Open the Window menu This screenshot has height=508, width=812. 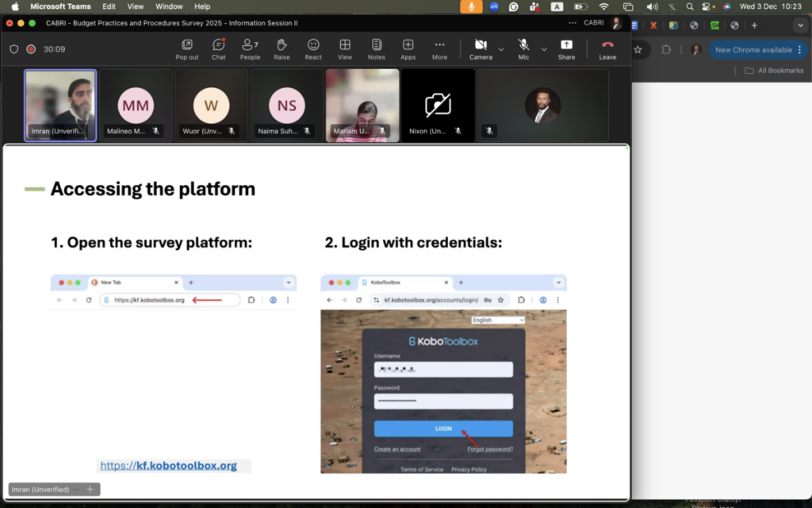[169, 6]
